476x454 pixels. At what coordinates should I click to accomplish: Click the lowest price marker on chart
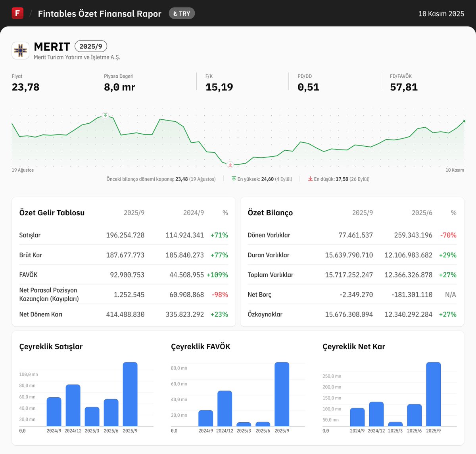point(230,165)
